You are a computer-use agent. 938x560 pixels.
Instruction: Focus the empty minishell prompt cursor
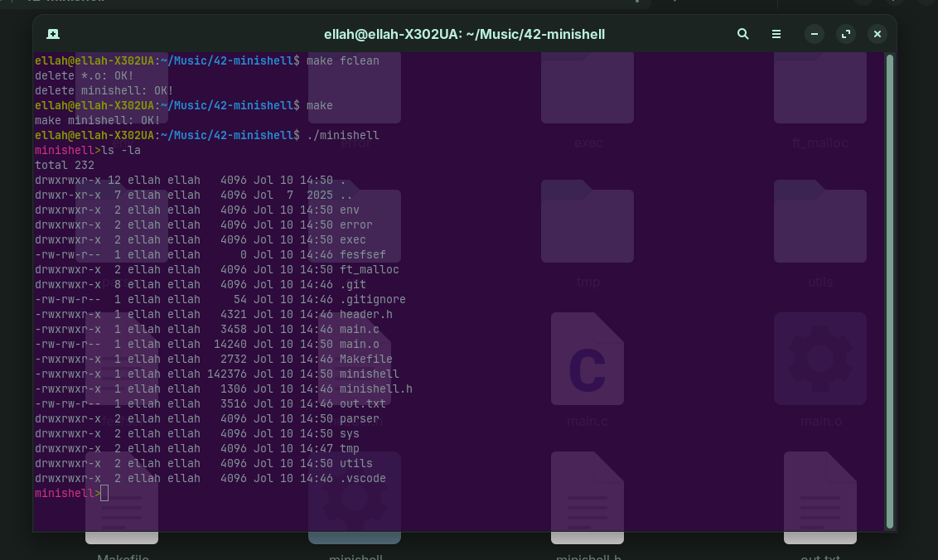coord(104,494)
